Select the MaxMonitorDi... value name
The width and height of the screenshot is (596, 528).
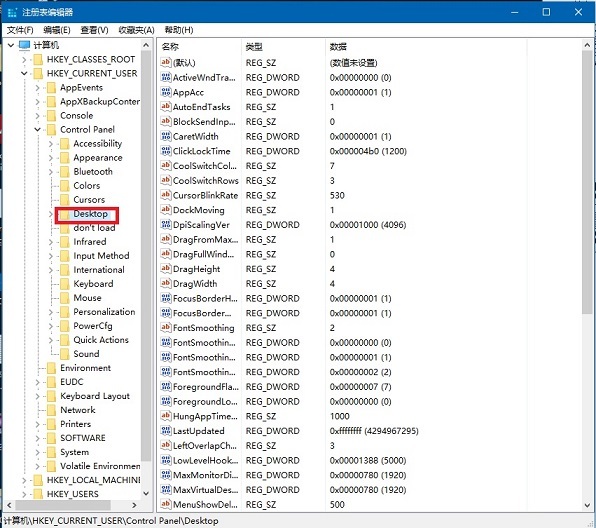click(x=205, y=475)
